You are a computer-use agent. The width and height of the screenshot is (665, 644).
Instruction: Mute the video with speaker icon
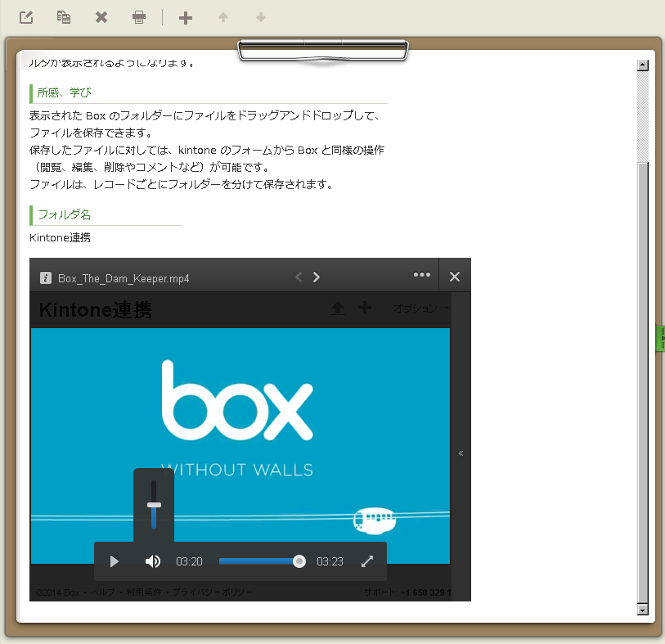pos(153,561)
